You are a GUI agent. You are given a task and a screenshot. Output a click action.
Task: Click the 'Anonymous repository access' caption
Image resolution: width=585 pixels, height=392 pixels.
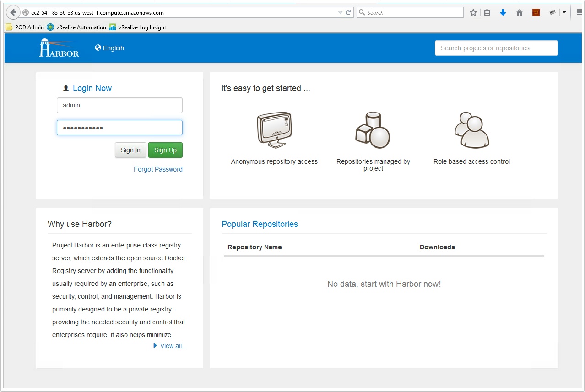pyautogui.click(x=274, y=161)
